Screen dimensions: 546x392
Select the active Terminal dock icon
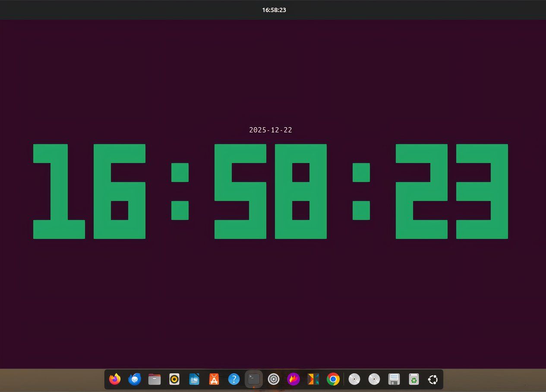tap(254, 379)
